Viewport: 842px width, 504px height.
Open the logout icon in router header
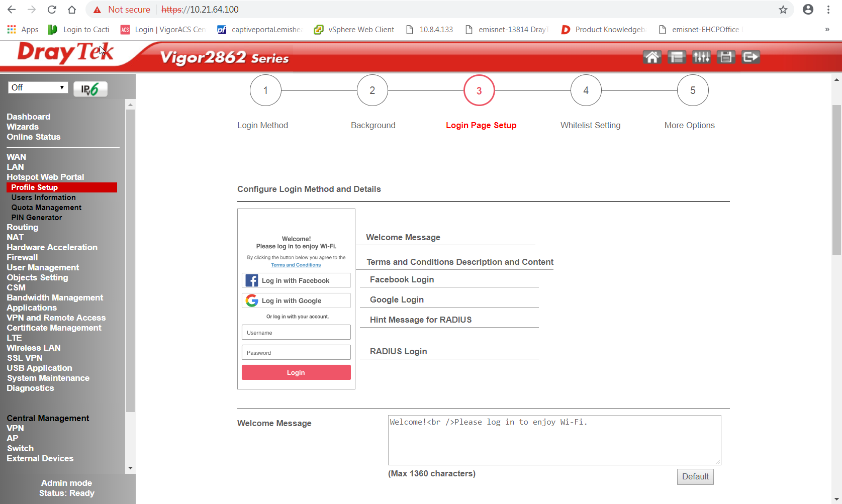(x=750, y=57)
